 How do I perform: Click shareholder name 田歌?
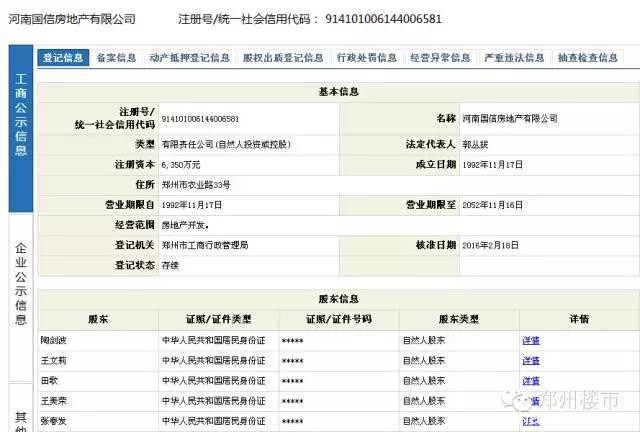point(49,381)
